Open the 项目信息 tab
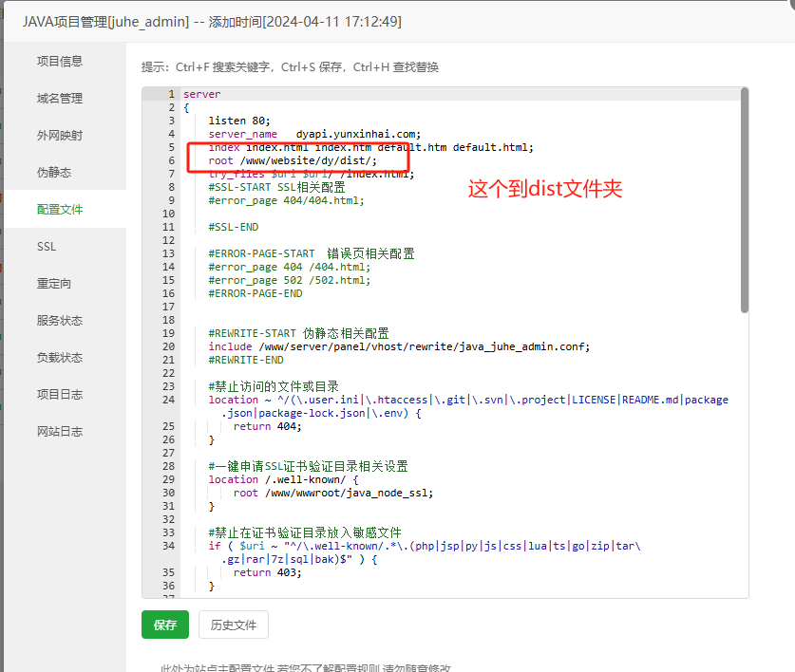795x672 pixels. click(x=60, y=61)
